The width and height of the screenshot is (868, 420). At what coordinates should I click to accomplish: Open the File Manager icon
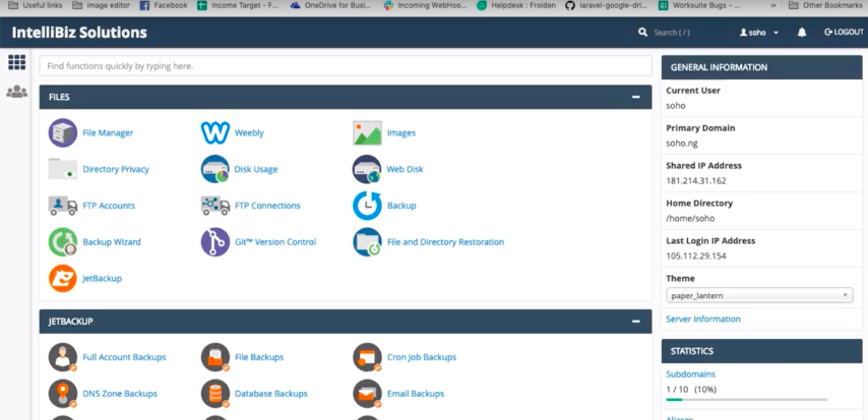[x=63, y=133]
